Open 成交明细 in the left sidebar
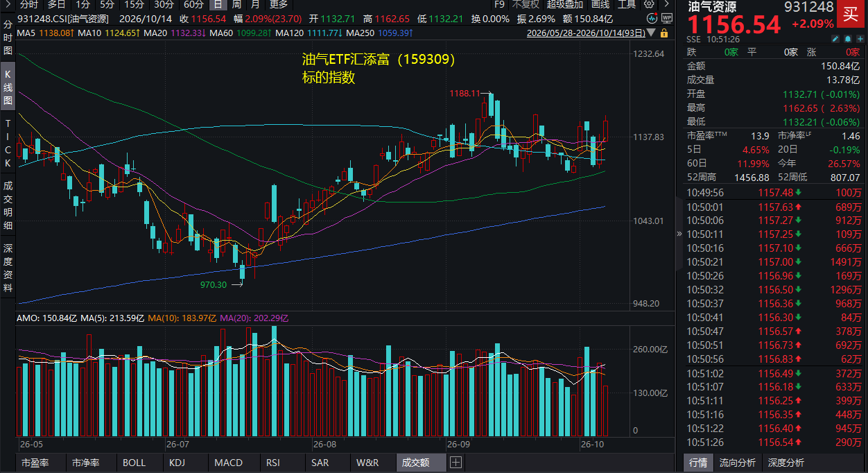 (8, 205)
